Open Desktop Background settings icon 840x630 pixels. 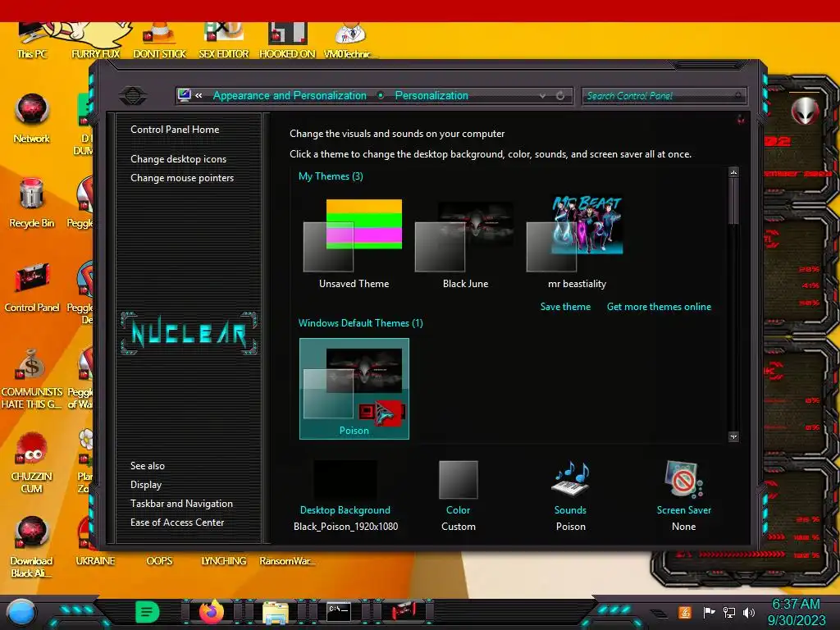(x=345, y=480)
